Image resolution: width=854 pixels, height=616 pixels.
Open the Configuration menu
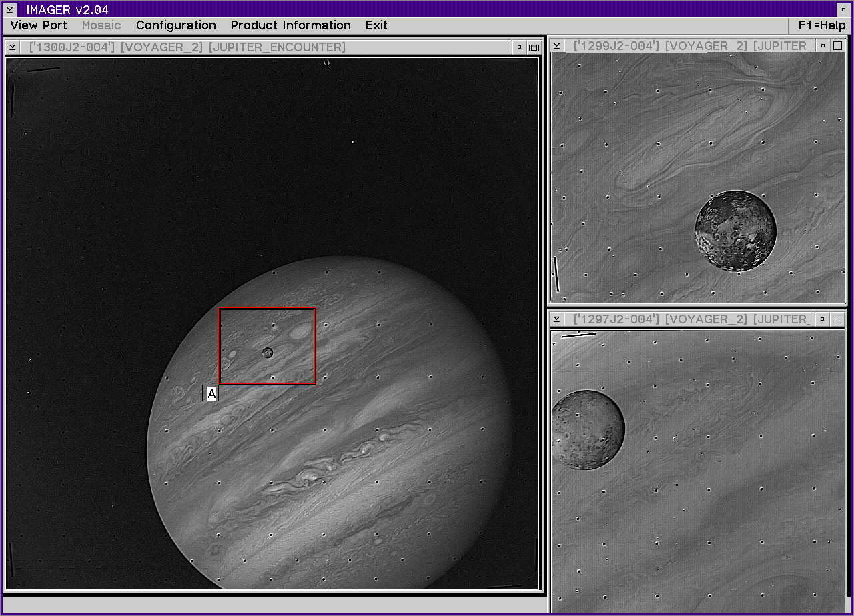coord(176,25)
